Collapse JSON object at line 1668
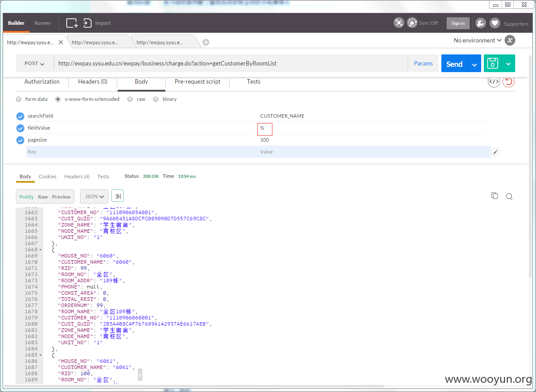Image resolution: width=536 pixels, height=392 pixels. click(x=41, y=250)
